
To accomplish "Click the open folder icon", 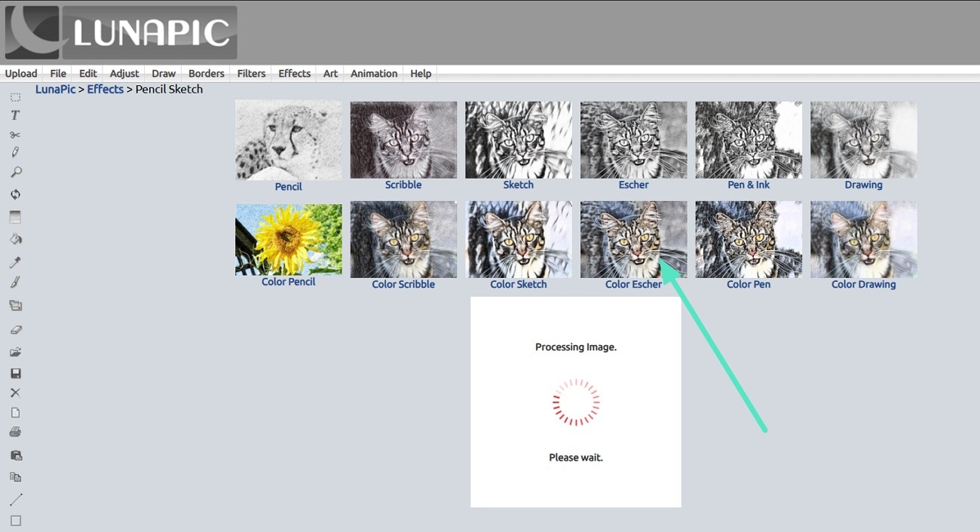I will click(x=15, y=352).
